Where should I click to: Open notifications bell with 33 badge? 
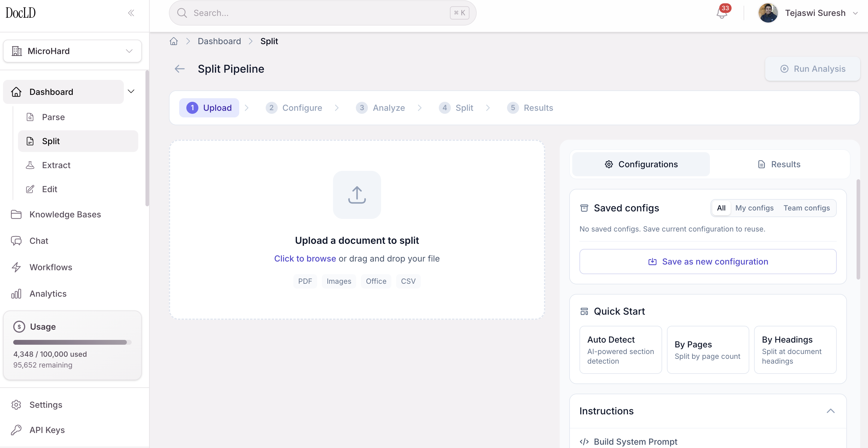[x=721, y=14]
